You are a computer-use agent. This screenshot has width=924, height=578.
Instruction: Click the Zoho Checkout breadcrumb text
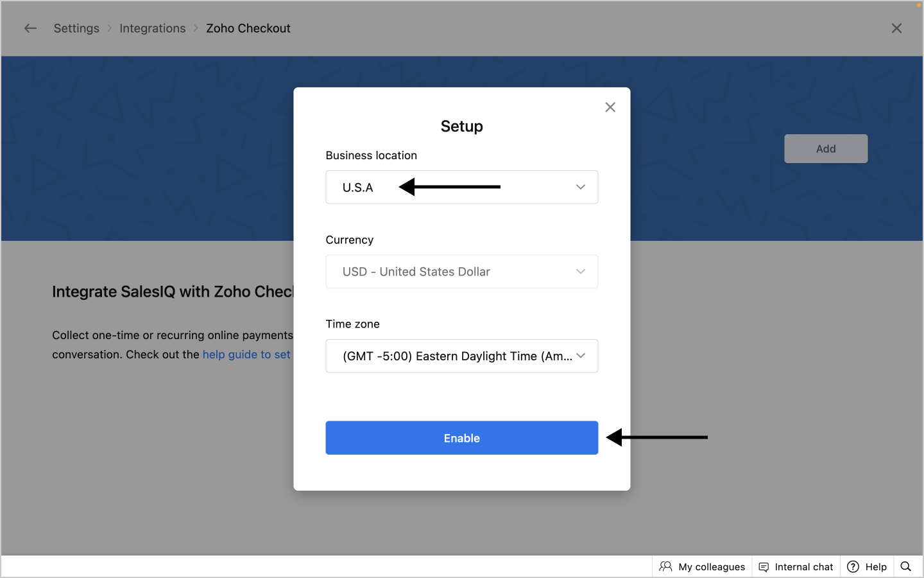pyautogui.click(x=248, y=28)
